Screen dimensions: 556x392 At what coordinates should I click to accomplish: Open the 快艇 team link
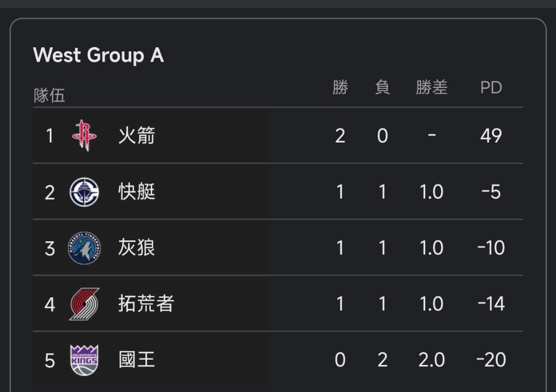tap(136, 192)
